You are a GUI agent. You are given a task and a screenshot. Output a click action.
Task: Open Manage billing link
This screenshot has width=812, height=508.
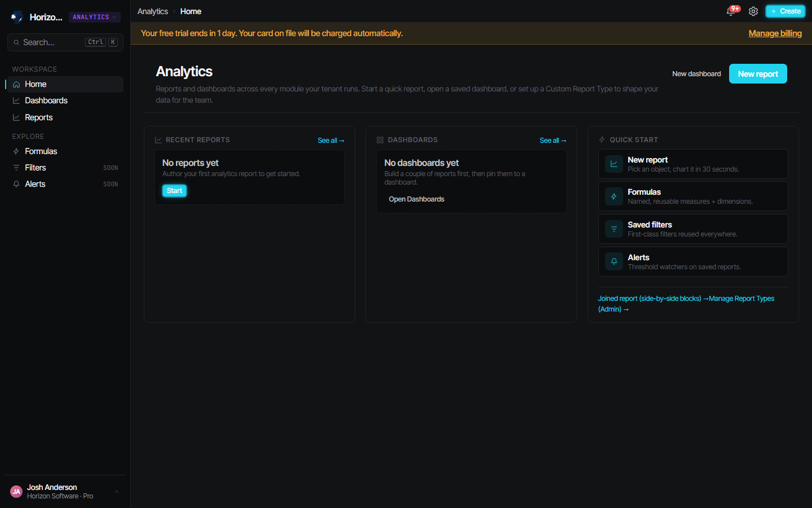coord(775,33)
